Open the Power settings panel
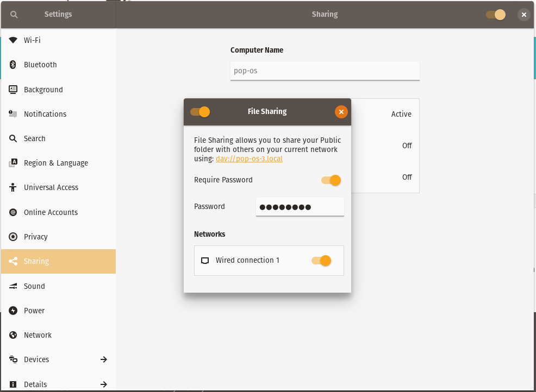This screenshot has height=392, width=536. click(x=34, y=311)
